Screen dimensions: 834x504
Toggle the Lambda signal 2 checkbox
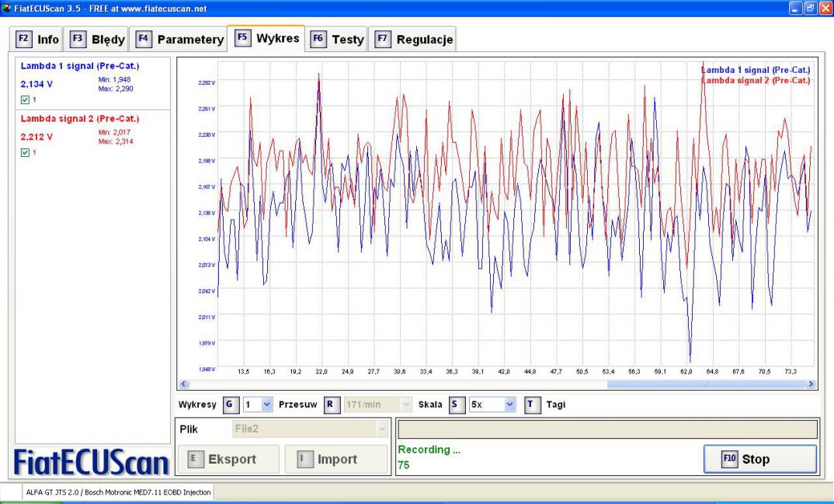(x=26, y=152)
